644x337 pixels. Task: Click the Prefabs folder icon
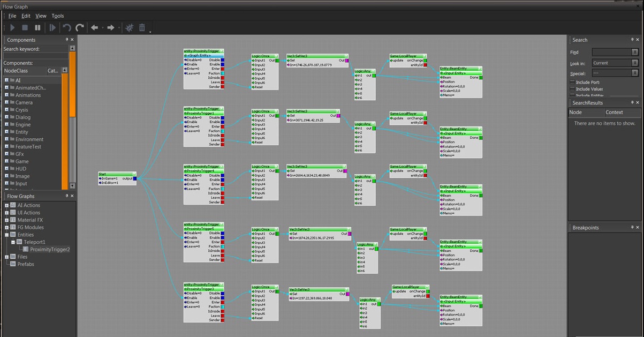[x=13, y=264]
